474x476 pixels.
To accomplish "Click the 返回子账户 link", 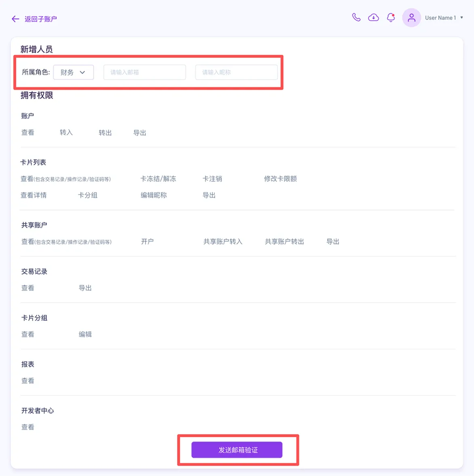I will click(41, 19).
